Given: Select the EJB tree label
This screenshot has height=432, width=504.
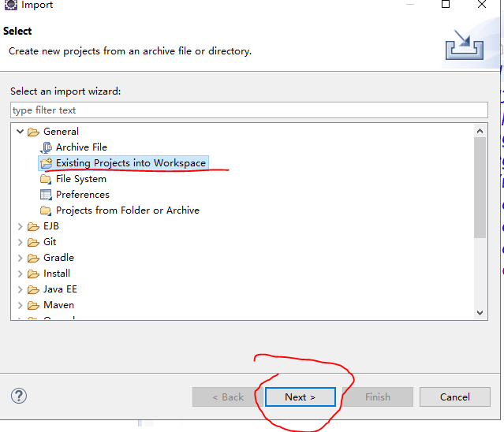Looking at the screenshot, I should [x=51, y=226].
